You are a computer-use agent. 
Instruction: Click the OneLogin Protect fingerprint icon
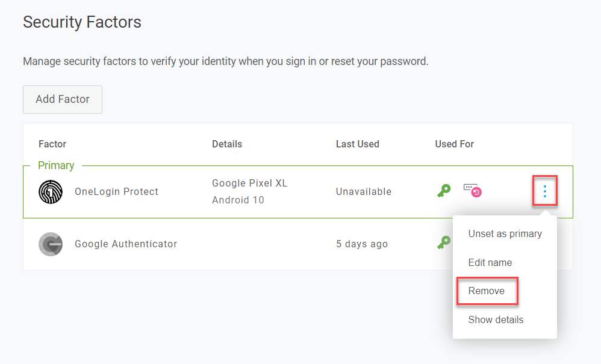[x=51, y=191]
